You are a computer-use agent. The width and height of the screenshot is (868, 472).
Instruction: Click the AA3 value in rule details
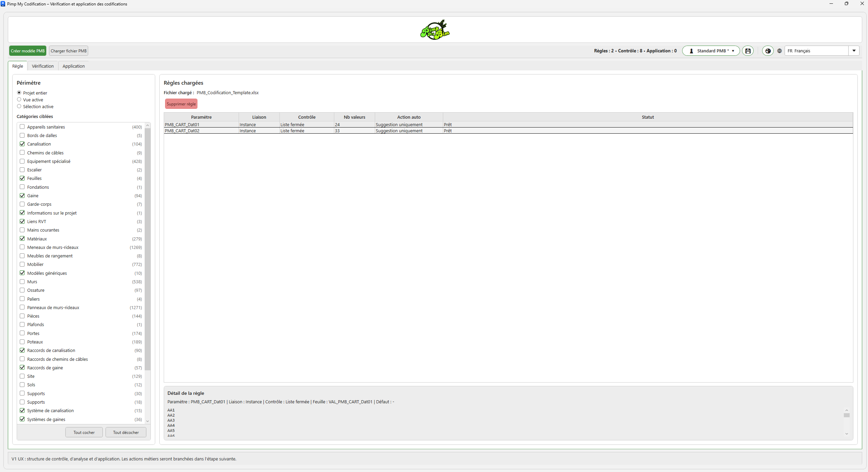click(171, 420)
